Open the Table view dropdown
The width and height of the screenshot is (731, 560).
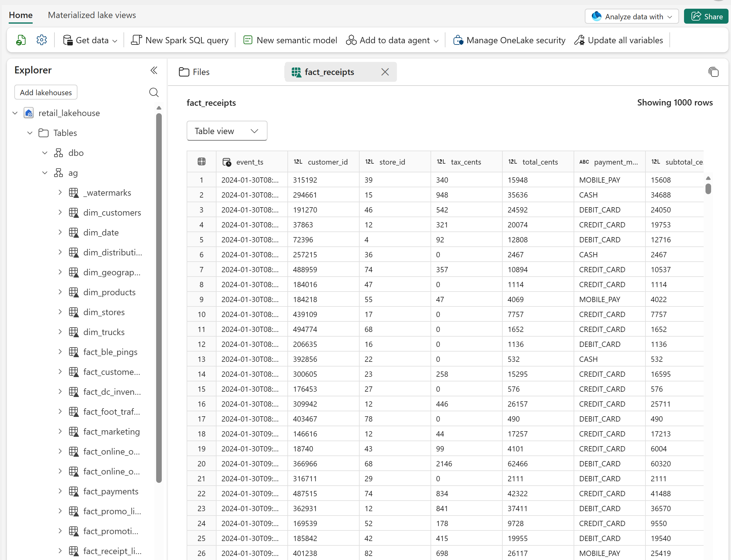227,131
